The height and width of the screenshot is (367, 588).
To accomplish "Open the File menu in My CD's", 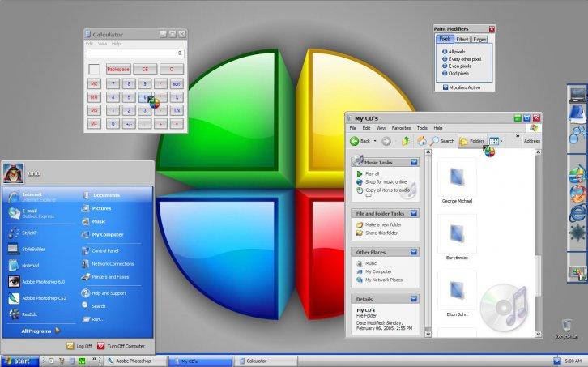I will click(353, 128).
